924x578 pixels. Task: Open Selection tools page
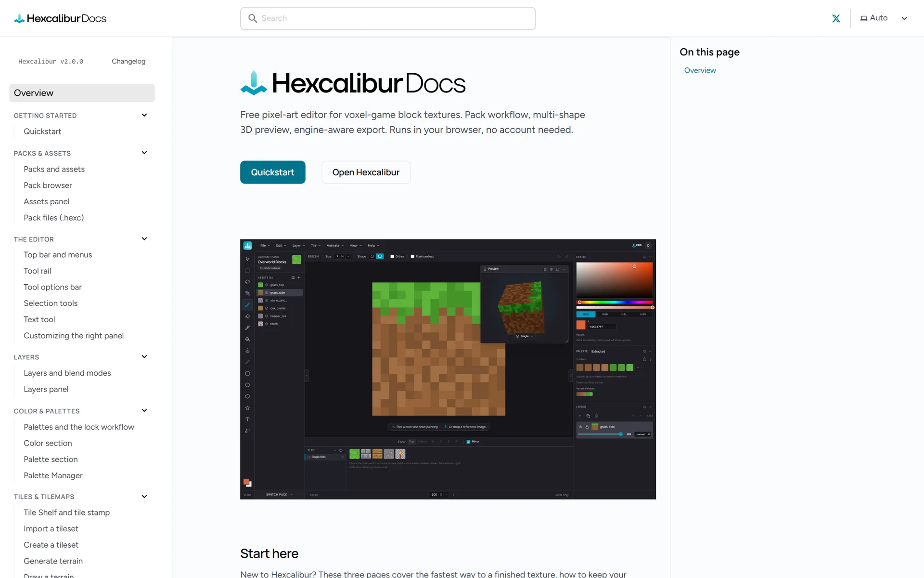coord(51,303)
